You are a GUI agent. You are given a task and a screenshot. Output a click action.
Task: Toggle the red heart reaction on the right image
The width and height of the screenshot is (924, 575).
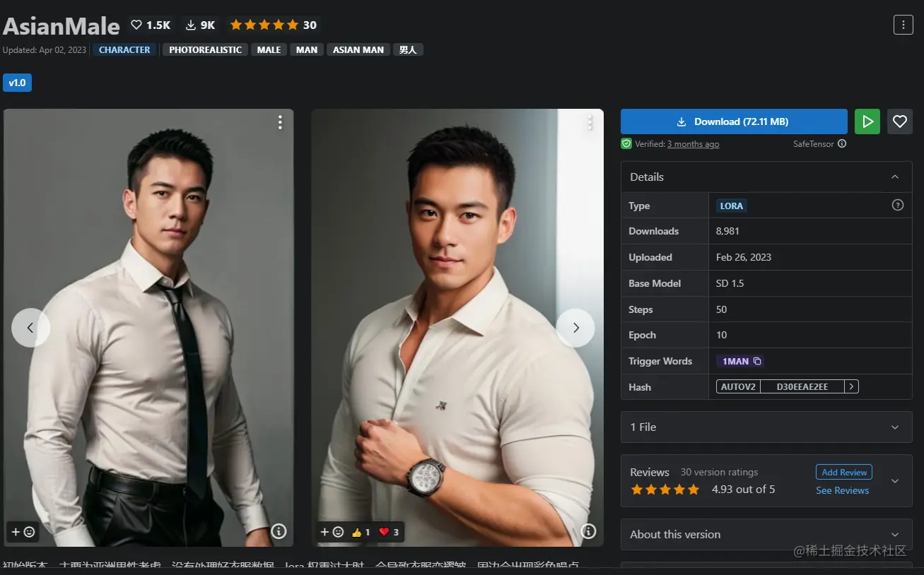coord(389,532)
